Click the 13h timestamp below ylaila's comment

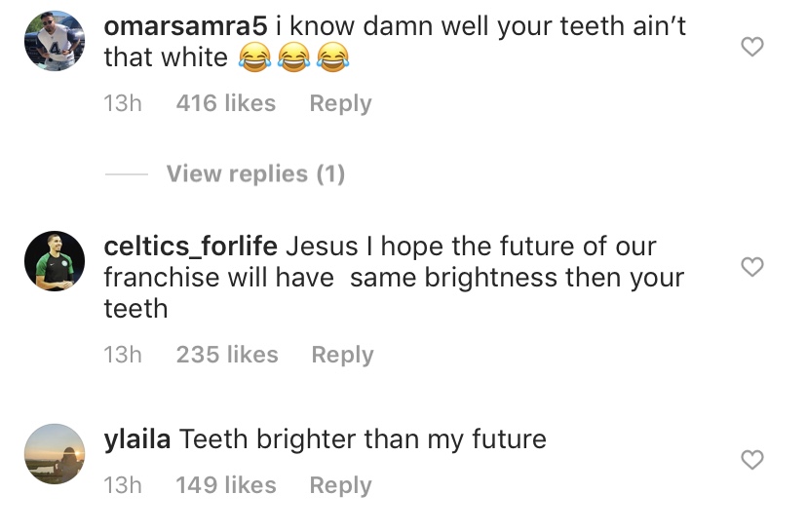(122, 485)
